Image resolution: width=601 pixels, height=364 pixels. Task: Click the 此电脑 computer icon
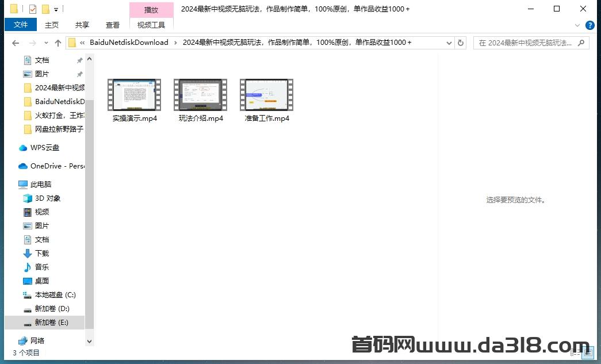point(23,185)
